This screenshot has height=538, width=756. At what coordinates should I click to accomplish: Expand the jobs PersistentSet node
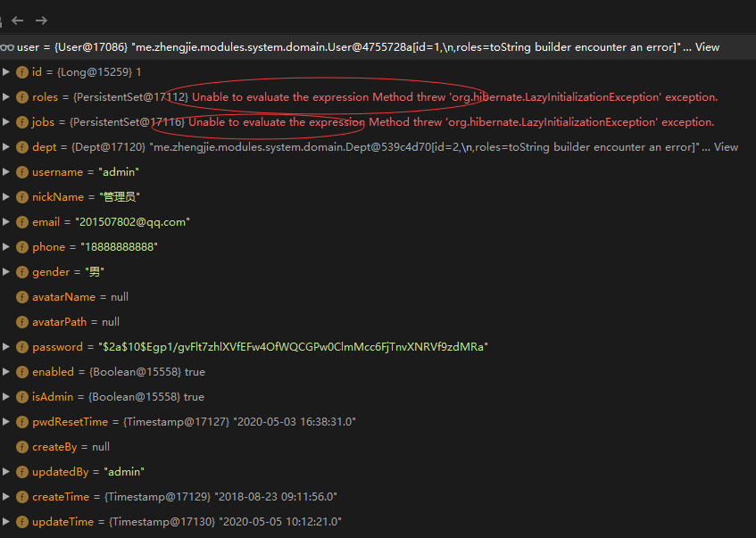coord(5,122)
